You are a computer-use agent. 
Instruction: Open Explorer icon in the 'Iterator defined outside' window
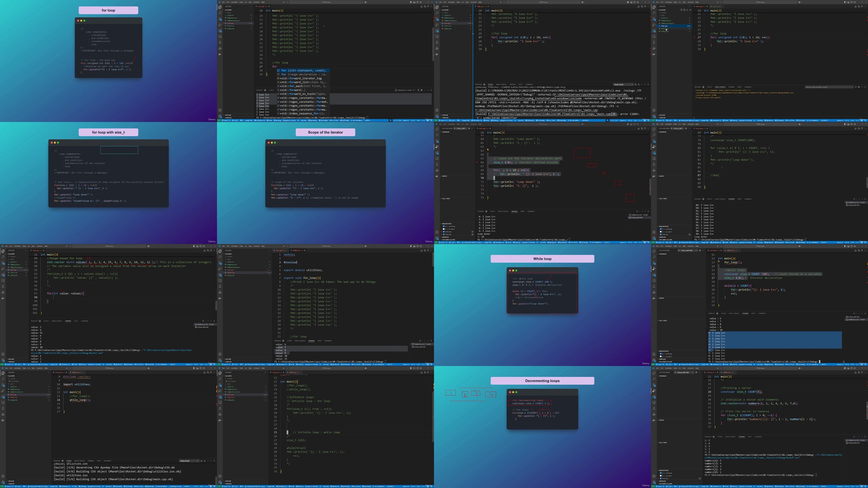(x=437, y=129)
